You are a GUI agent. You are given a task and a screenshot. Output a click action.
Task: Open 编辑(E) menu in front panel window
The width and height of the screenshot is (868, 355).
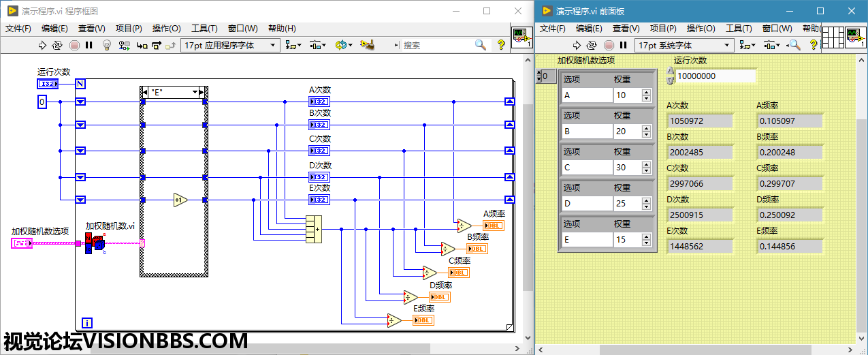pos(589,28)
